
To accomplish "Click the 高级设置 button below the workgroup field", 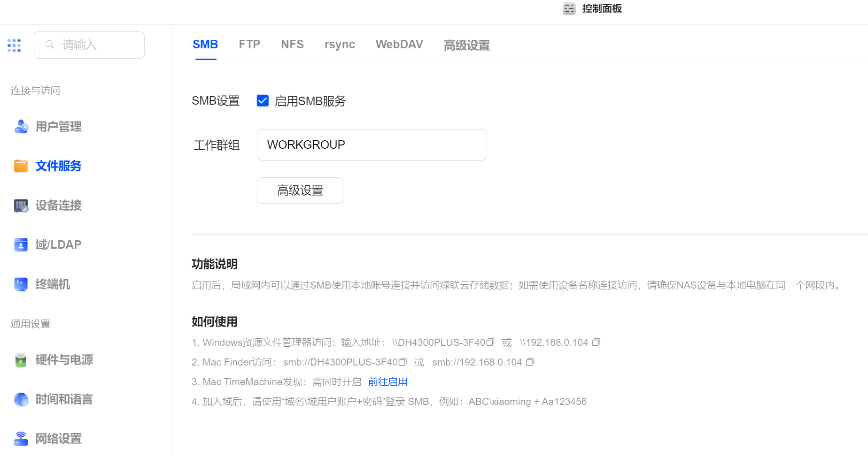I will [300, 190].
